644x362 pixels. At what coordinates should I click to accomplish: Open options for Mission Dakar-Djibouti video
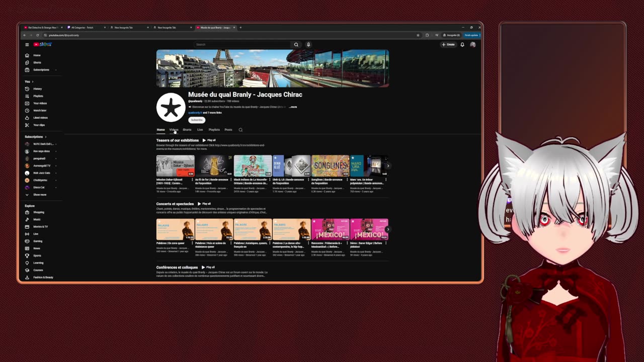[x=193, y=180]
